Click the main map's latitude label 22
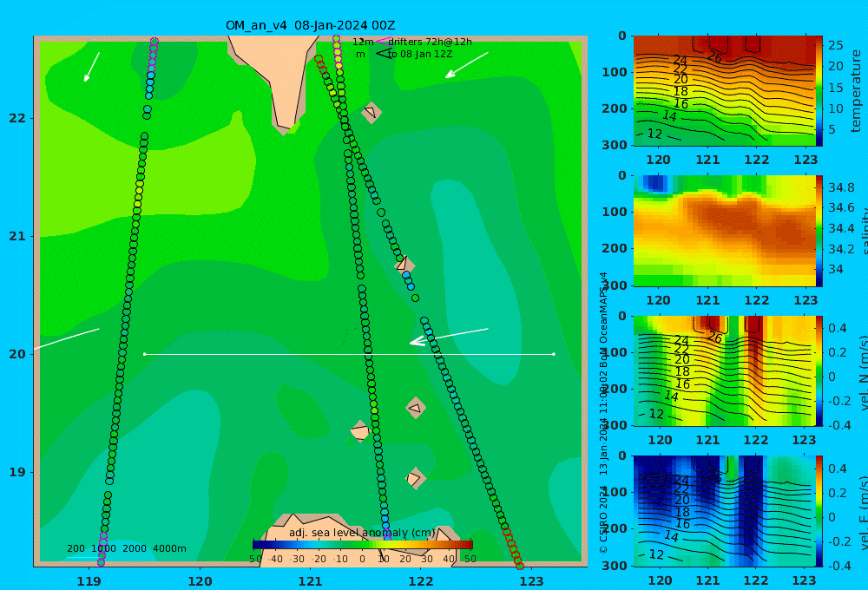The height and width of the screenshot is (590, 868). (17, 118)
